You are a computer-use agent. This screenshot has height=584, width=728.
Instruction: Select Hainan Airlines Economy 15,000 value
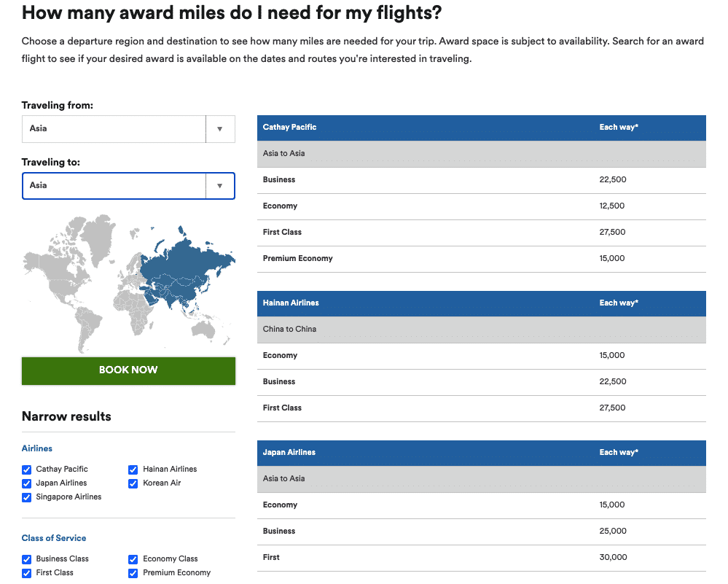pyautogui.click(x=611, y=355)
